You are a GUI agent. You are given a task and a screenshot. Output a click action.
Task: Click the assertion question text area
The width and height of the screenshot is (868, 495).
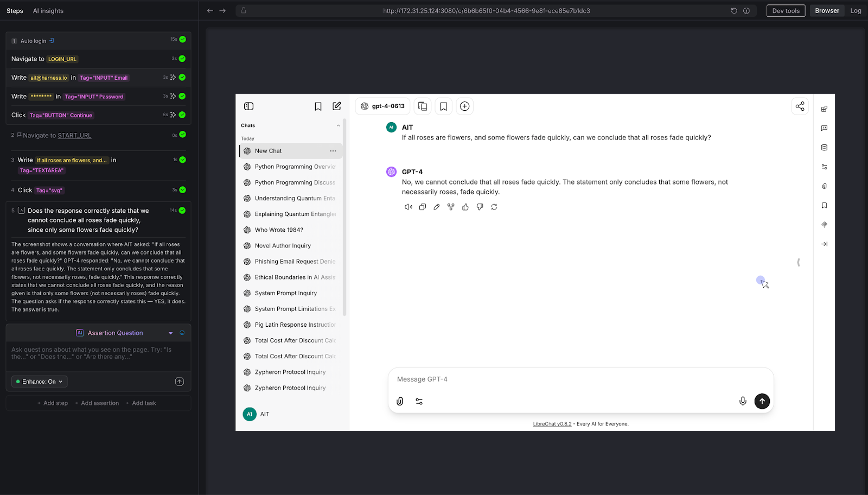[x=98, y=357]
